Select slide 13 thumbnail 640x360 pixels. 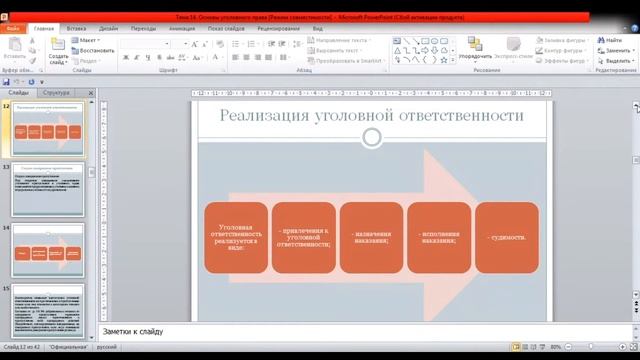(48, 189)
